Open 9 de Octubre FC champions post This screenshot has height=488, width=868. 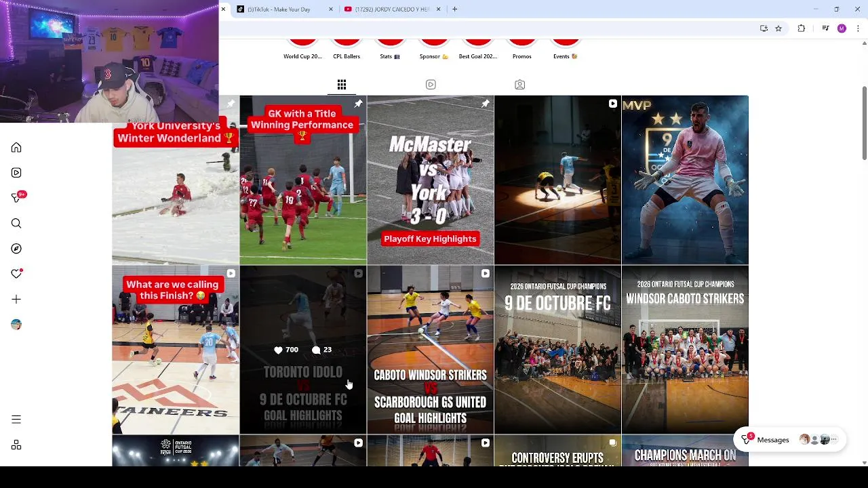[557, 350]
